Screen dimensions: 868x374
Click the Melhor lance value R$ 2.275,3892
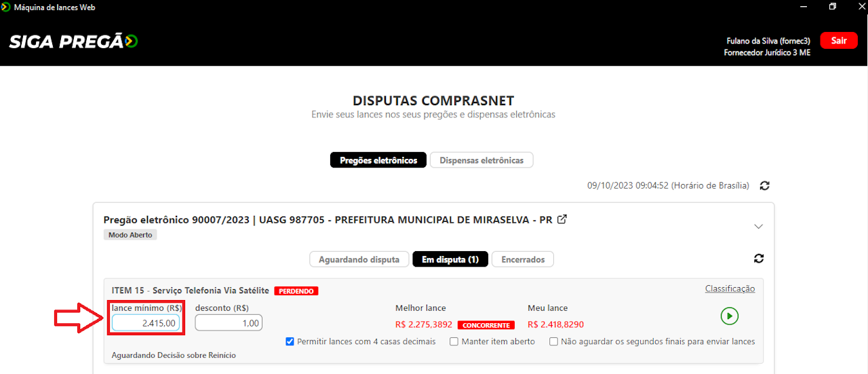pos(424,324)
